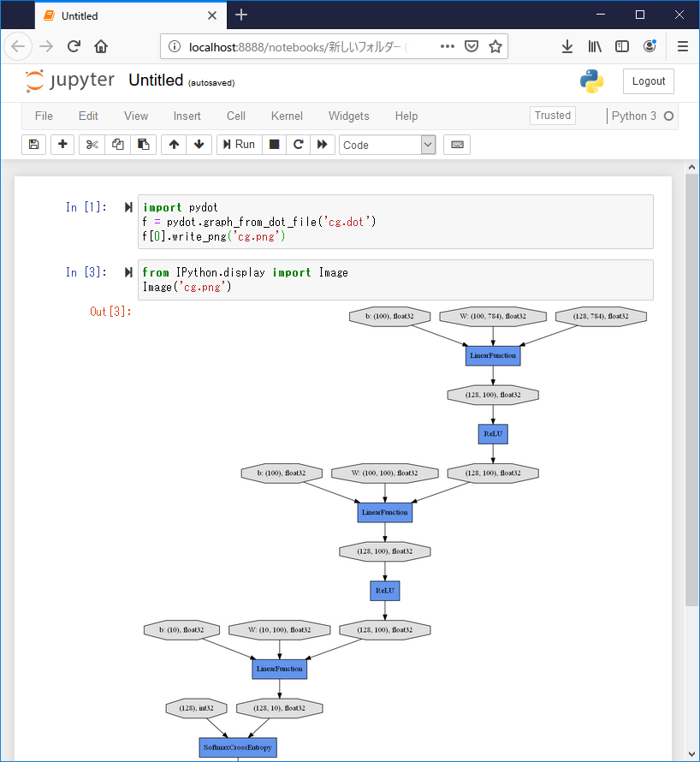This screenshot has height=762, width=700.
Task: Open page actions three-dots menu
Action: point(448,46)
